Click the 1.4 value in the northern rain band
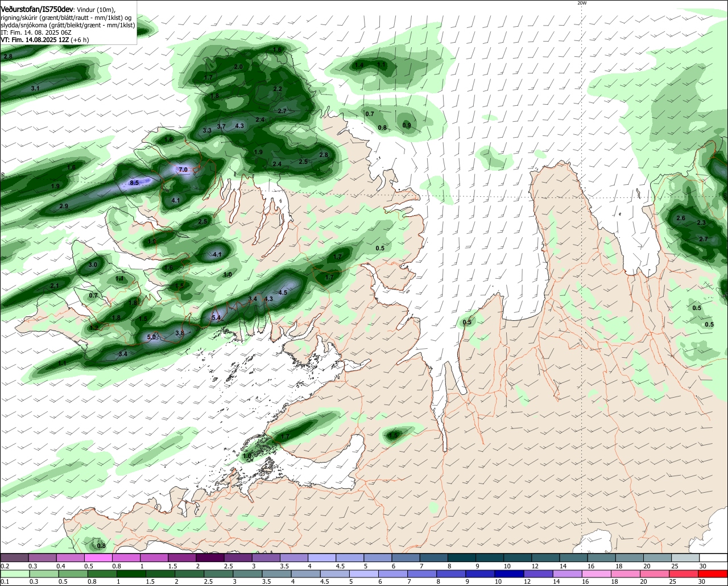Image resolution: width=728 pixels, height=586 pixels. (359, 65)
